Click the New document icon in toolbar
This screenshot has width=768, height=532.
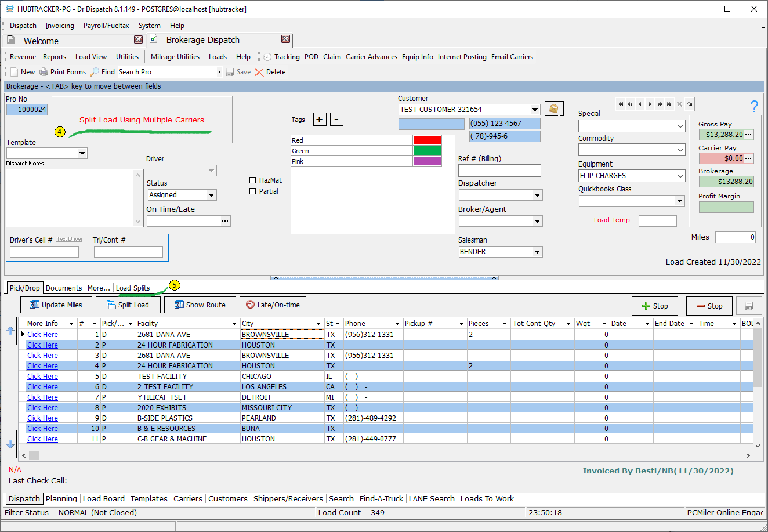(15, 72)
